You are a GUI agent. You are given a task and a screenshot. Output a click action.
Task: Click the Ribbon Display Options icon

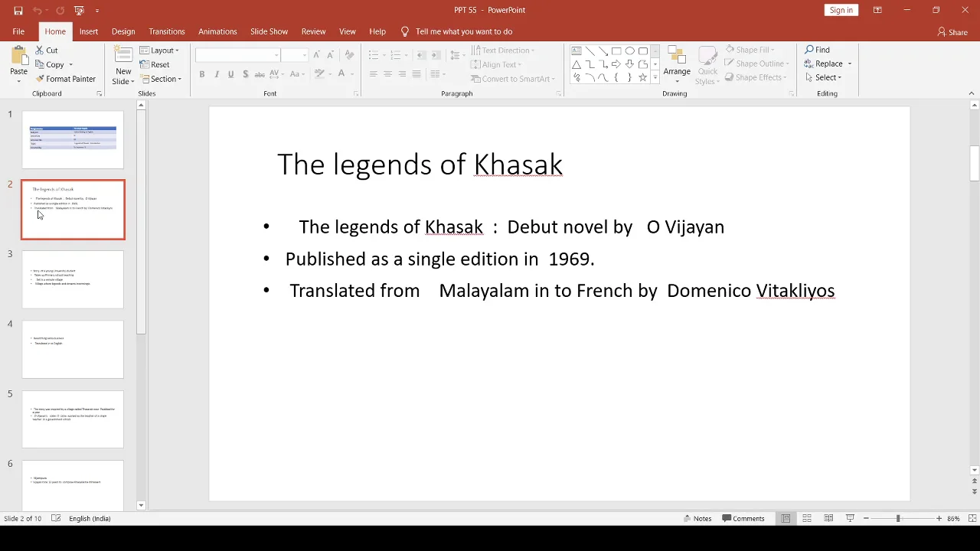coord(877,10)
